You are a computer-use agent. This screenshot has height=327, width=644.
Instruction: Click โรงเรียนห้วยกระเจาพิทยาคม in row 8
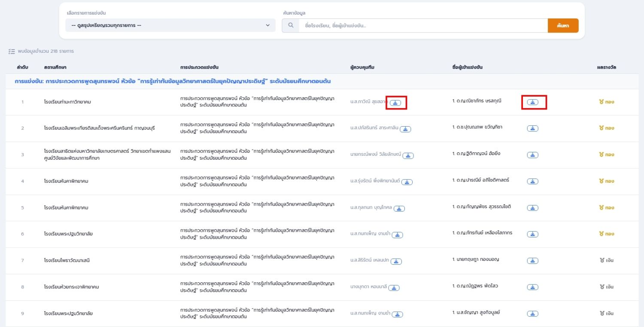(x=71, y=287)
